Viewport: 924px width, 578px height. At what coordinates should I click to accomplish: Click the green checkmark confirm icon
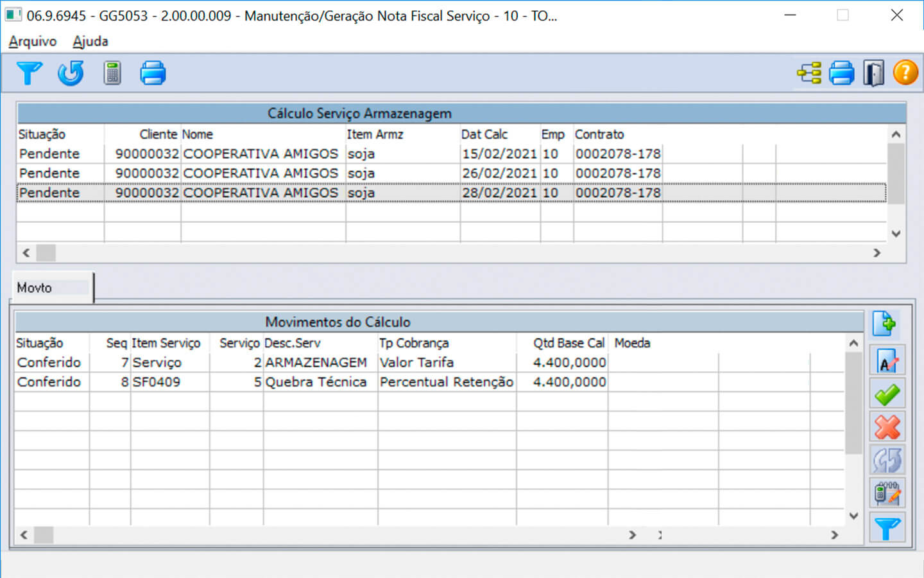[887, 394]
